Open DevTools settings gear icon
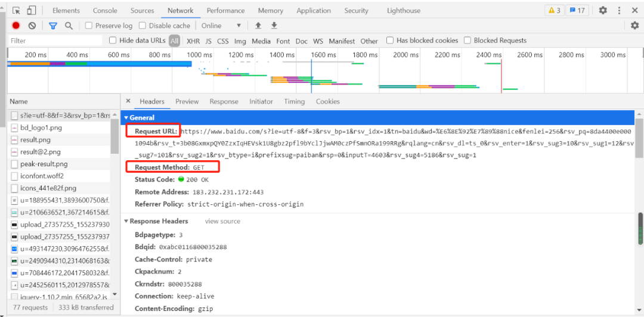The width and height of the screenshot is (644, 317). tap(603, 11)
